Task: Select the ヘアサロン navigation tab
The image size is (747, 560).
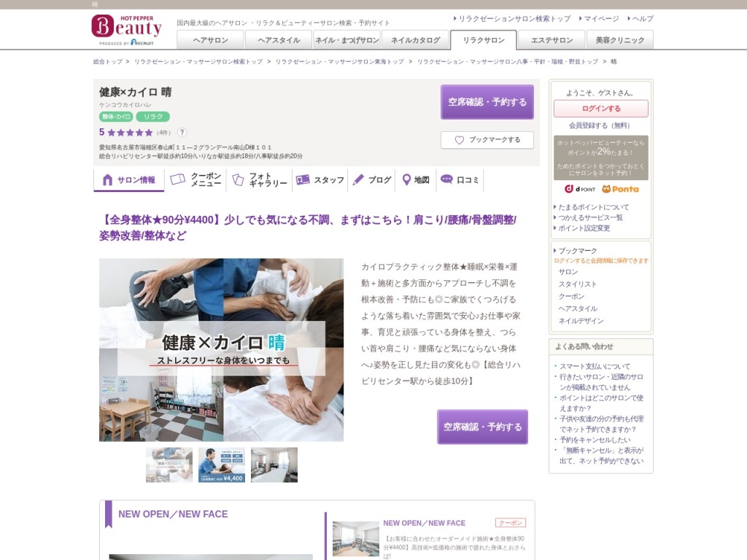Action: coord(210,40)
